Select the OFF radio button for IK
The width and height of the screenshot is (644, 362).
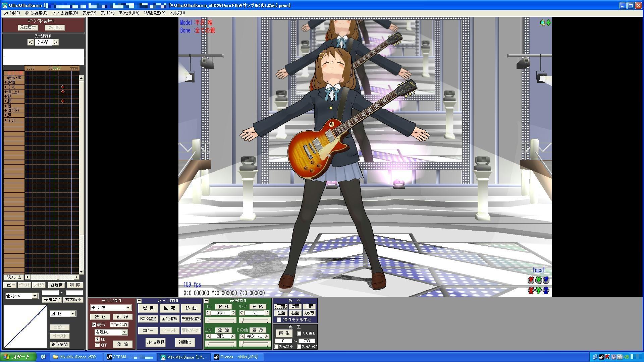coord(98,345)
